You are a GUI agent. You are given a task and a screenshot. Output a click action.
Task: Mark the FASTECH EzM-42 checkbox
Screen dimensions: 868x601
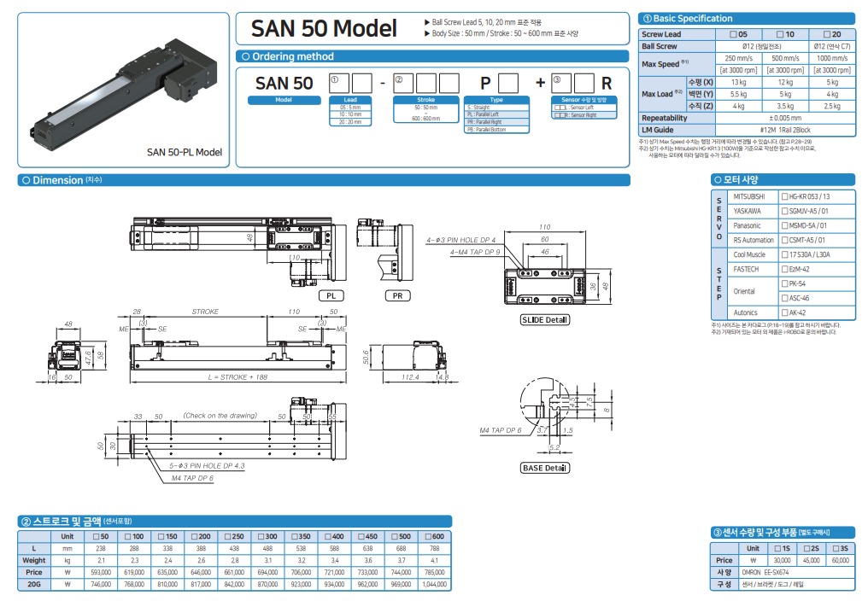point(784,269)
